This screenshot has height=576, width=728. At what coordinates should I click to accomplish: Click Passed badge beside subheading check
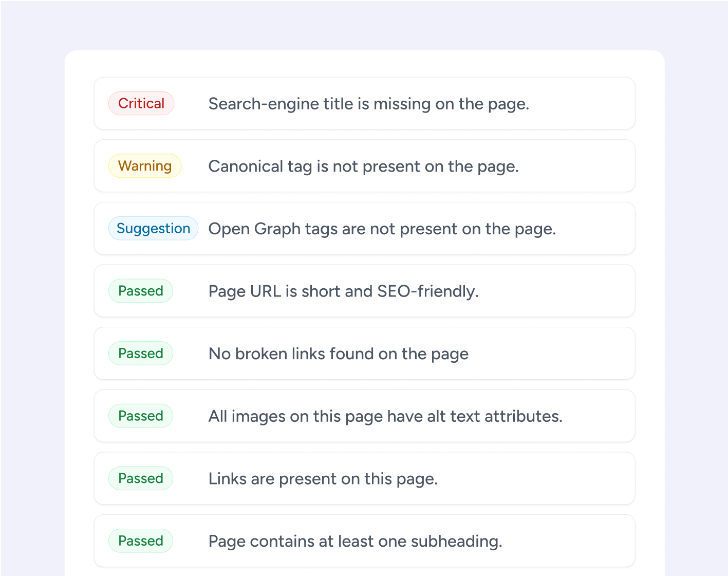coord(141,541)
